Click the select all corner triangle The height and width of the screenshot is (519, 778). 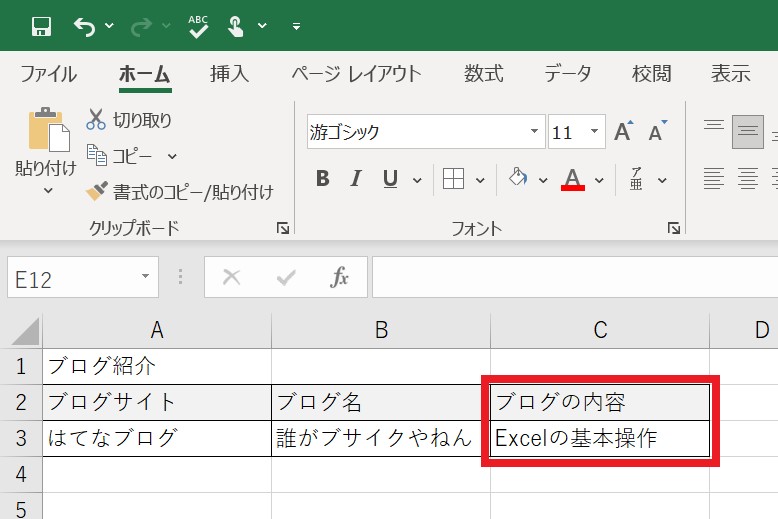(x=23, y=330)
